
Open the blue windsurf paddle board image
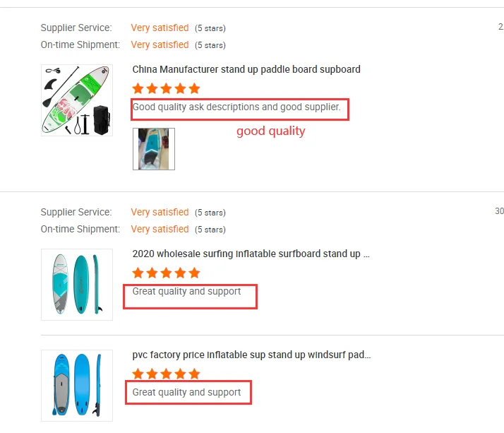coord(76,385)
